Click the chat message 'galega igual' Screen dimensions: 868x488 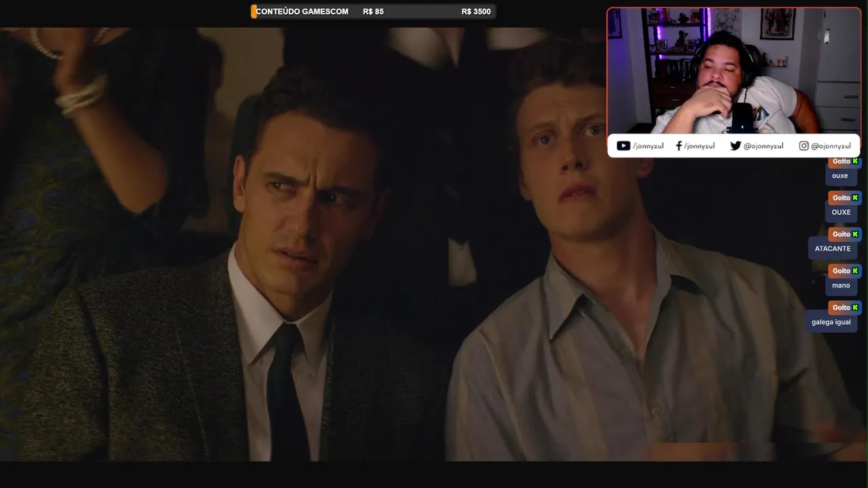coord(831,322)
